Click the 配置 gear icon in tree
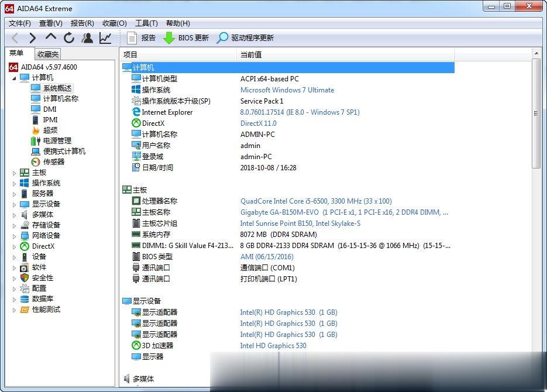 (25, 288)
